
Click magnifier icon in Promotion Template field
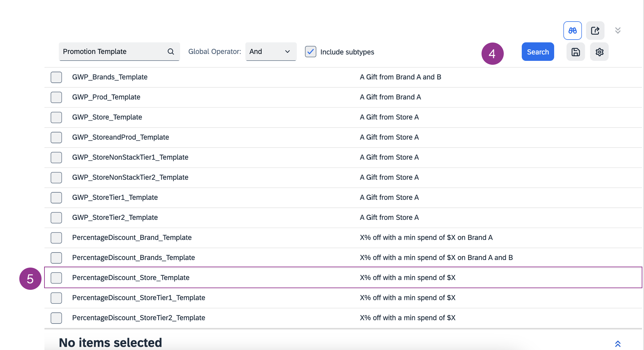[x=171, y=52]
